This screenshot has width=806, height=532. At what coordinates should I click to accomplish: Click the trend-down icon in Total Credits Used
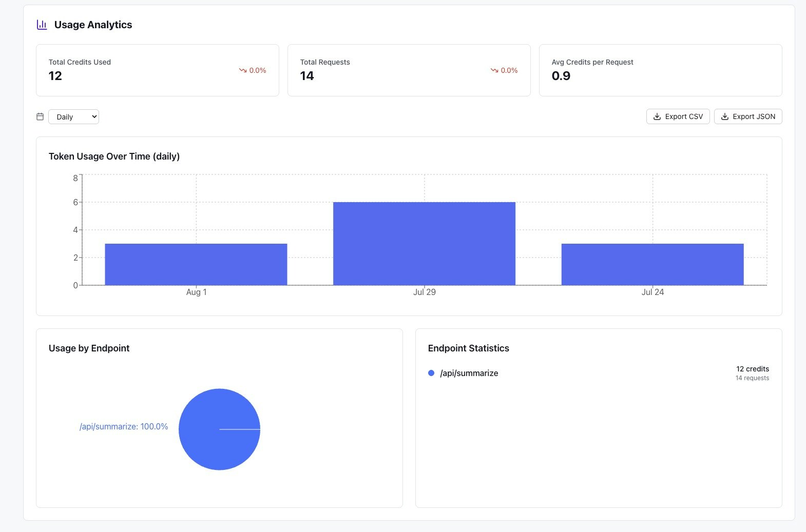tap(243, 70)
